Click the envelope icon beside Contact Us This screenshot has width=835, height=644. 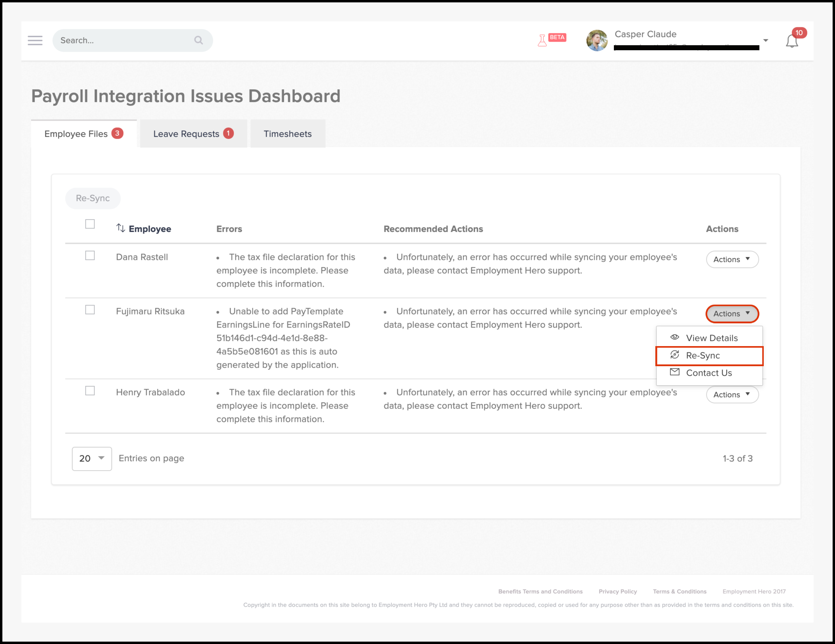point(675,372)
